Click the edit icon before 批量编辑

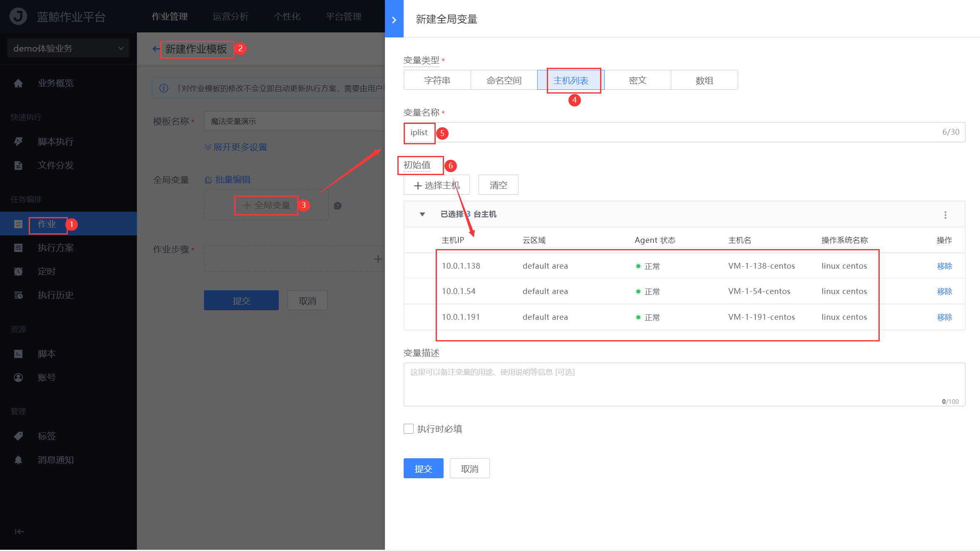click(x=208, y=180)
